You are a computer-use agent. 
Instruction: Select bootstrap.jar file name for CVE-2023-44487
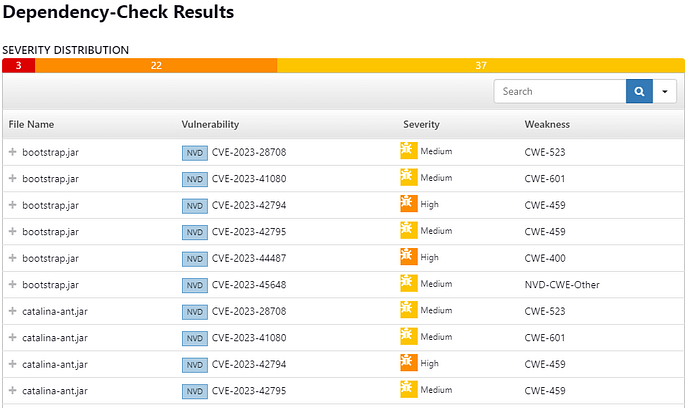[50, 258]
